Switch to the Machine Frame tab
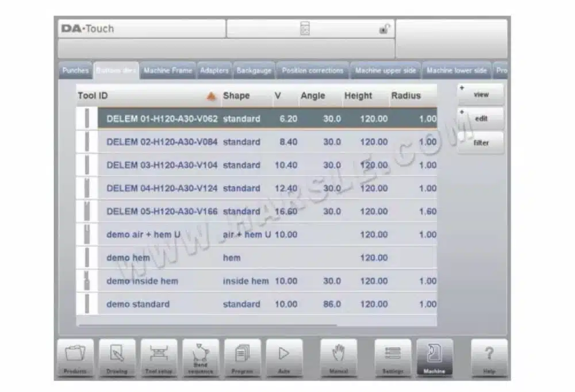This screenshot has width=575, height=392. (168, 70)
